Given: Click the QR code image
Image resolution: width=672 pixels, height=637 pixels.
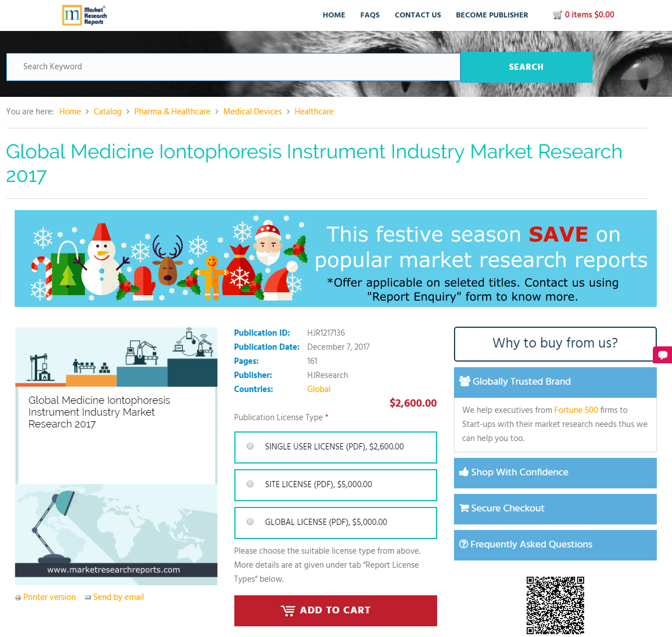Looking at the screenshot, I should pos(555,605).
